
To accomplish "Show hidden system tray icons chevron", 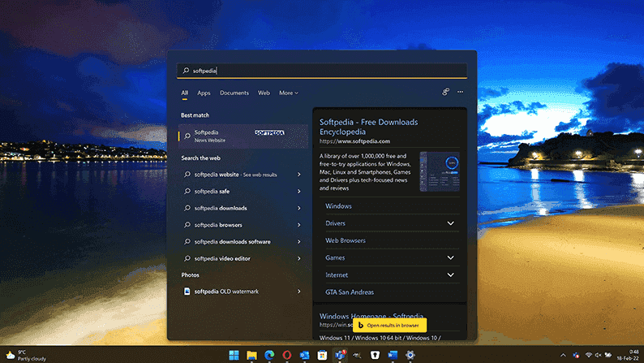I will click(563, 355).
